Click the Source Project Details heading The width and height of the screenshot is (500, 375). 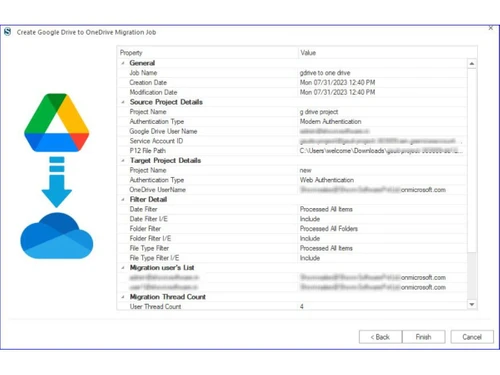tap(166, 102)
